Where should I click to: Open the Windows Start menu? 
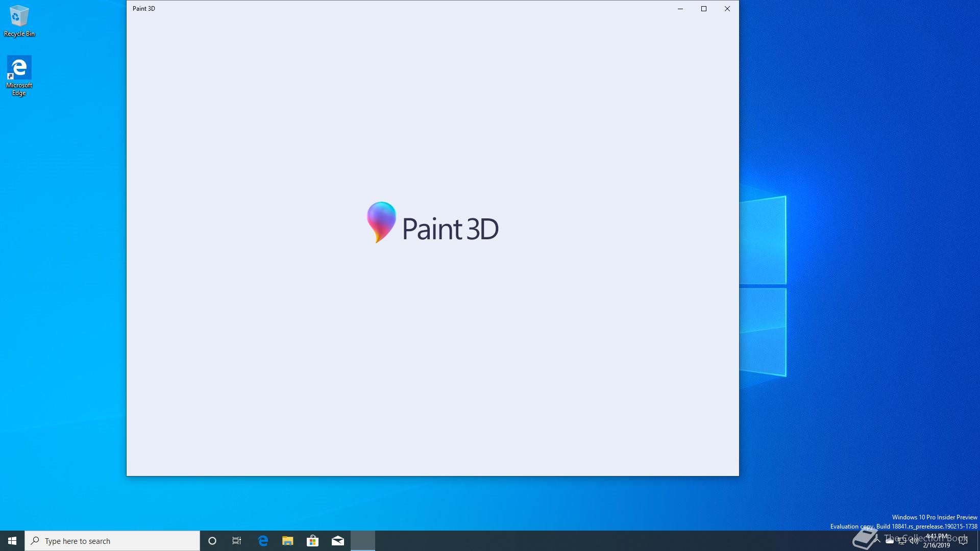click(x=12, y=541)
